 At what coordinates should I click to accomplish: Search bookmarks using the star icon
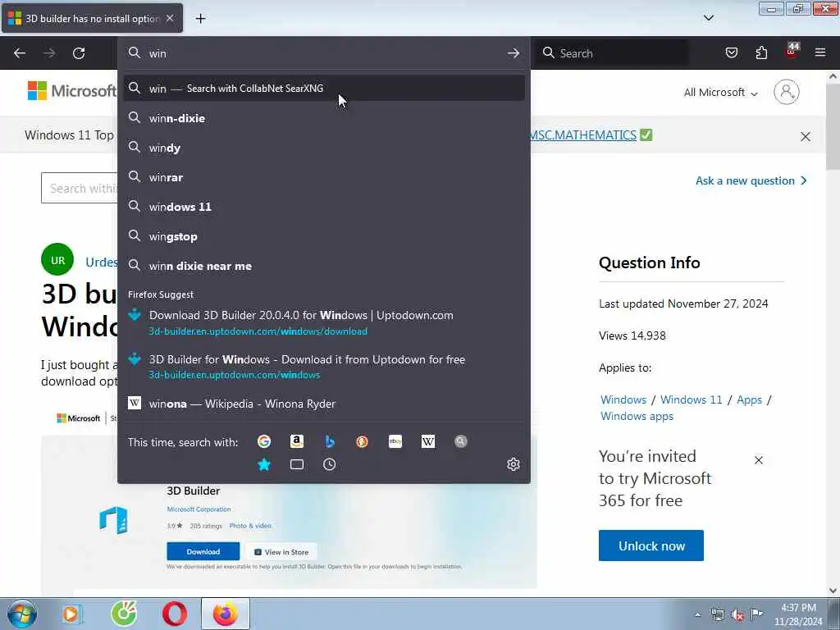click(x=264, y=464)
